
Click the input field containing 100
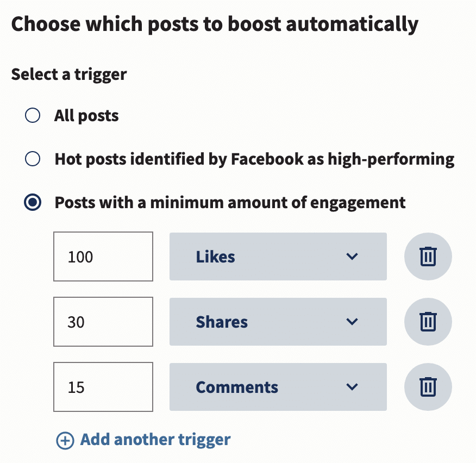click(x=103, y=256)
